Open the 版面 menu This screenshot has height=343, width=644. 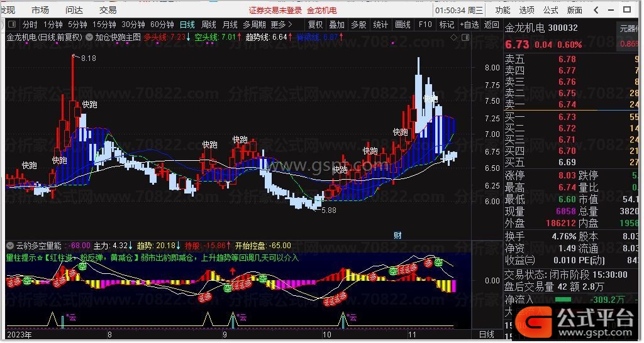pyautogui.click(x=575, y=10)
